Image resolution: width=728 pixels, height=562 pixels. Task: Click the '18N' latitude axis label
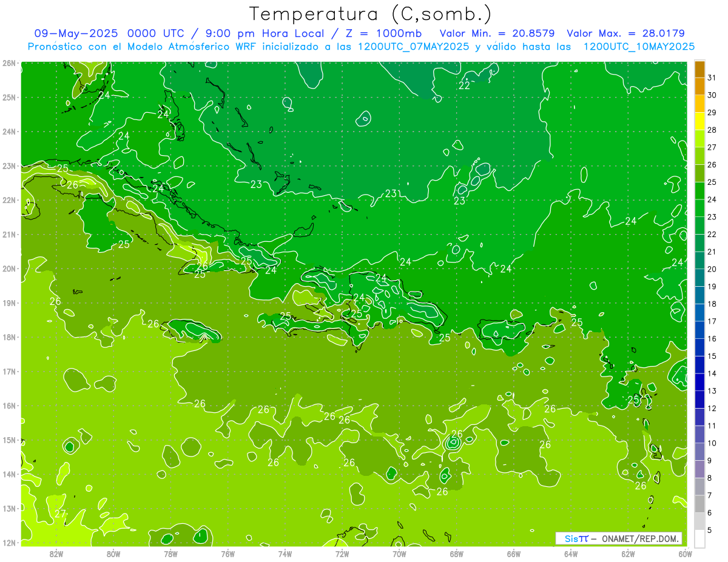(x=9, y=337)
